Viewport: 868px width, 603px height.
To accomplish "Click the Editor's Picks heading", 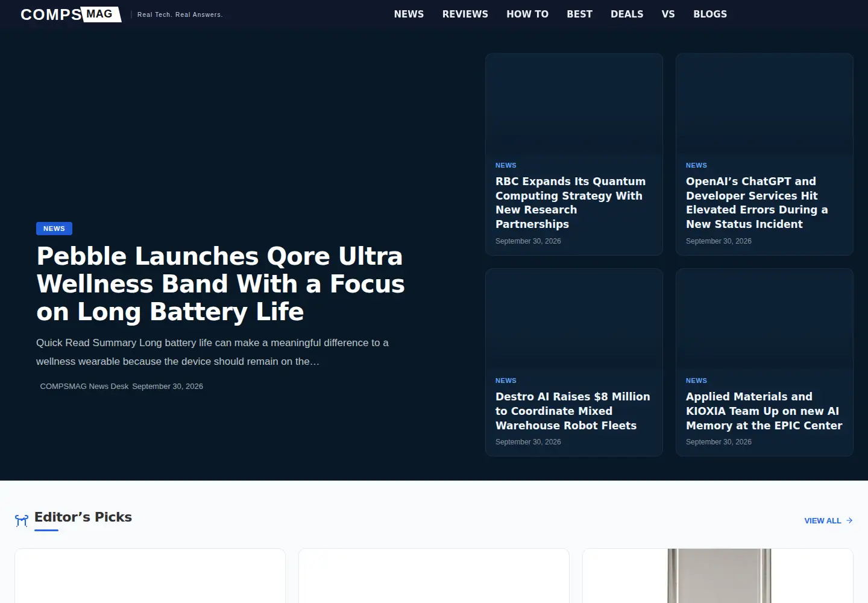I will 83,517.
